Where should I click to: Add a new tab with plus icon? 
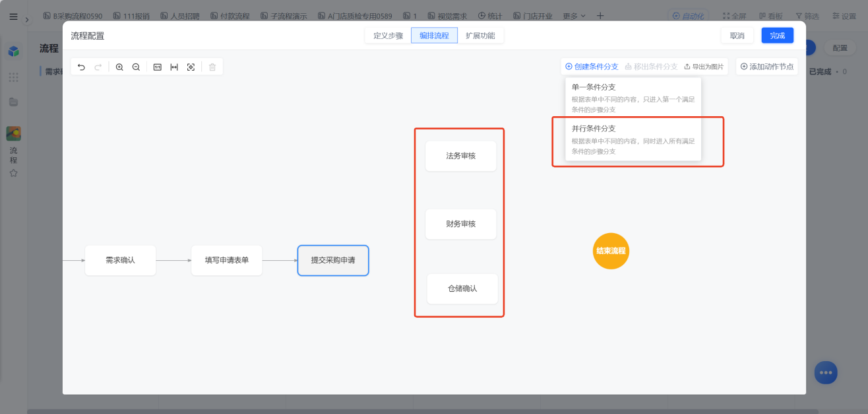pos(600,16)
